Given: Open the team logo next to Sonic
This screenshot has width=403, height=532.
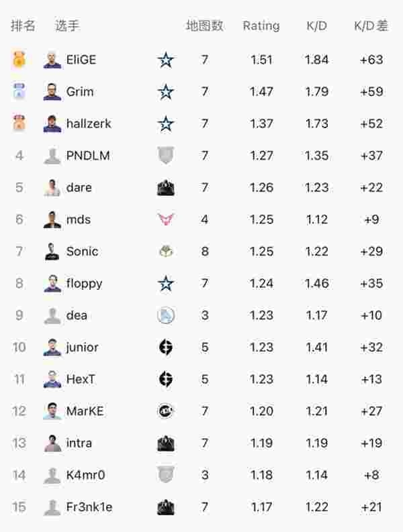Looking at the screenshot, I should (x=166, y=252).
